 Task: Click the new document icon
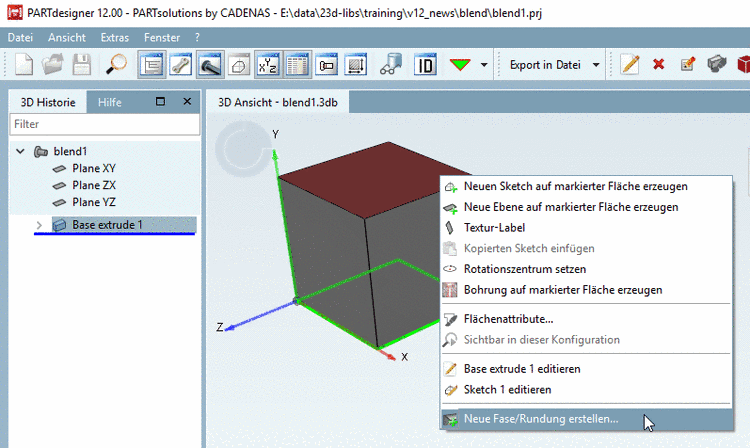[24, 64]
